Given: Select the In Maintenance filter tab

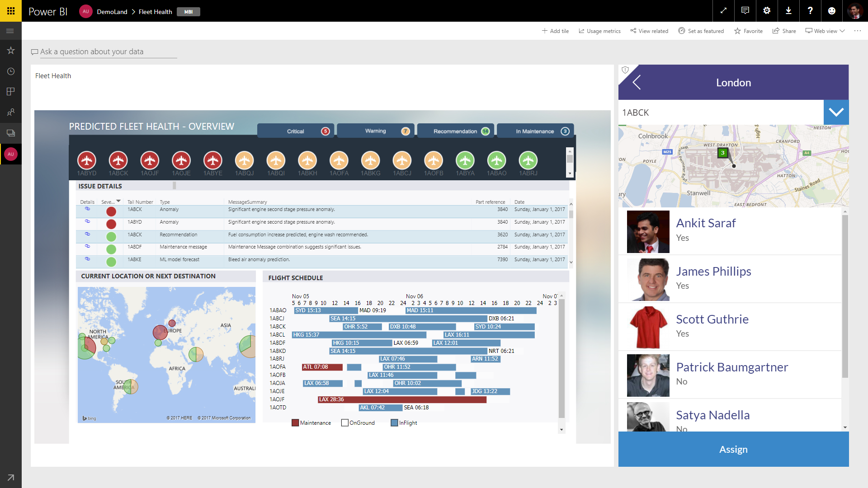Looking at the screenshot, I should (x=535, y=131).
